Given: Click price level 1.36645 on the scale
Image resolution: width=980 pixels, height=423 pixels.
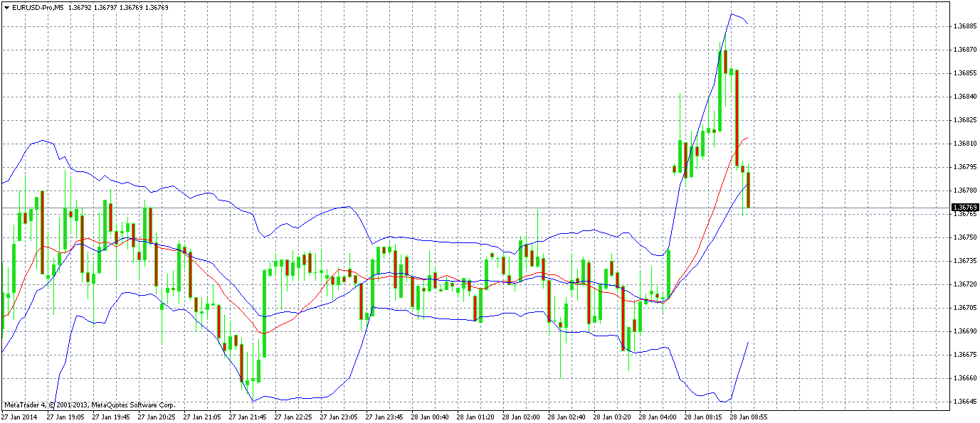Looking at the screenshot, I should coord(964,402).
